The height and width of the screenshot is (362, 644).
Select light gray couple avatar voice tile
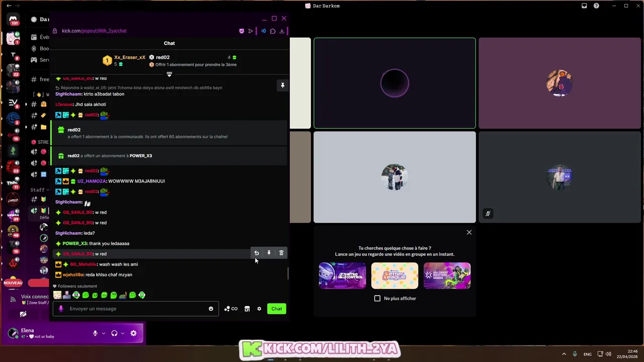[394, 177]
